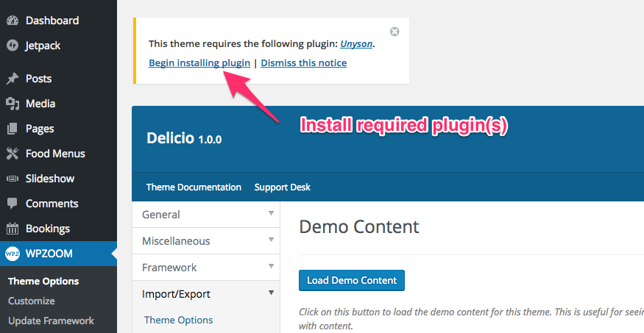Click the Comments bubble icon
644x333 pixels.
coord(13,204)
